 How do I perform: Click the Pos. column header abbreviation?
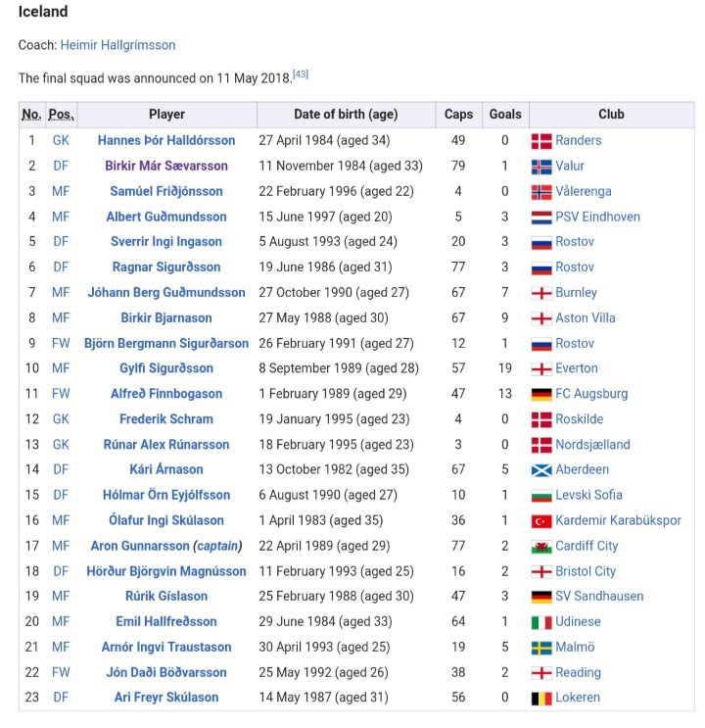point(62,115)
